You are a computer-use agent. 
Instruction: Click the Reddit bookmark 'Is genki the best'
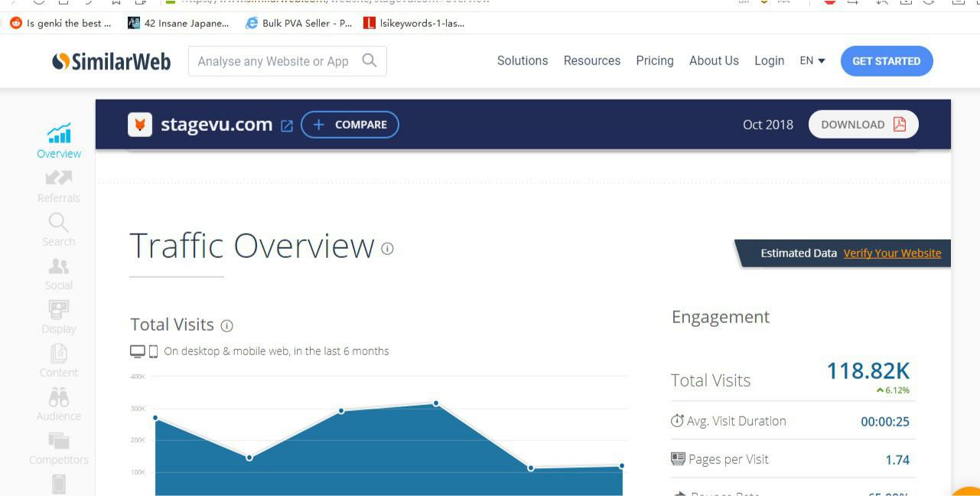pos(60,23)
